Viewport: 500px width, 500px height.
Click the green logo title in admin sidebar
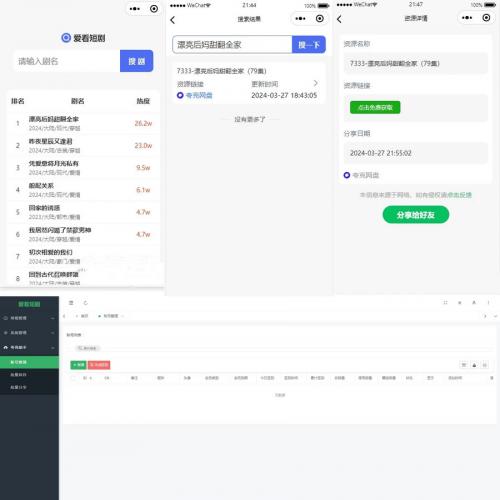(29, 304)
